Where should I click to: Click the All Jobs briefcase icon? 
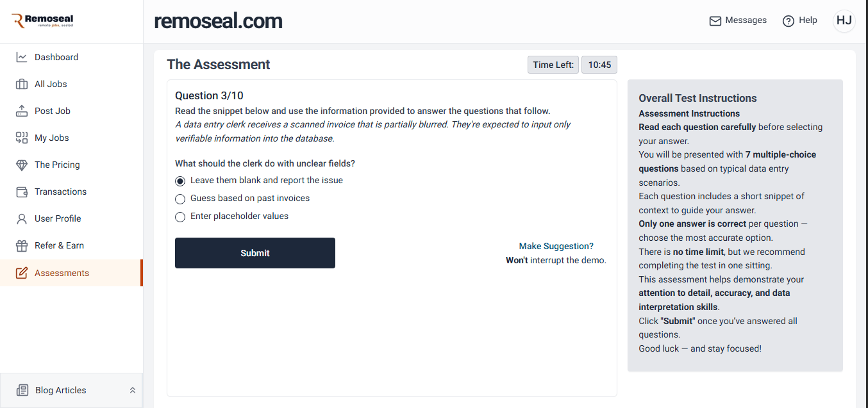click(22, 84)
